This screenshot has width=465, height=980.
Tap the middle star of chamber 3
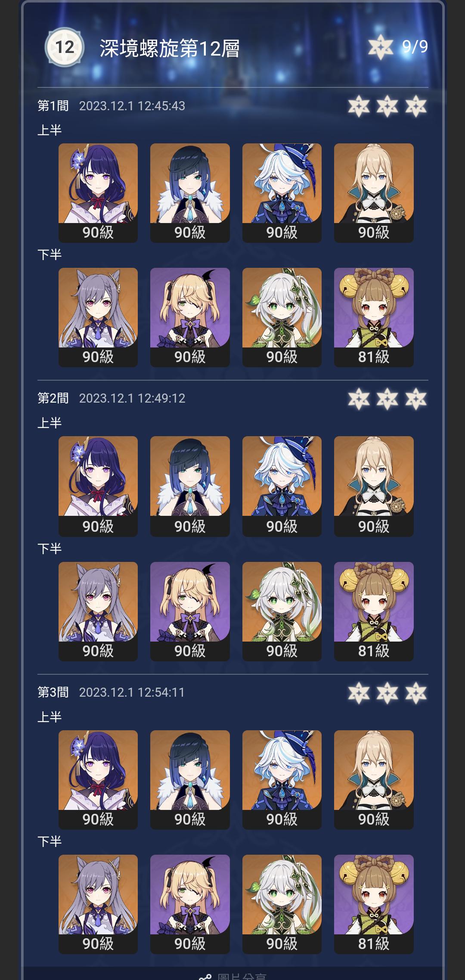(x=387, y=693)
